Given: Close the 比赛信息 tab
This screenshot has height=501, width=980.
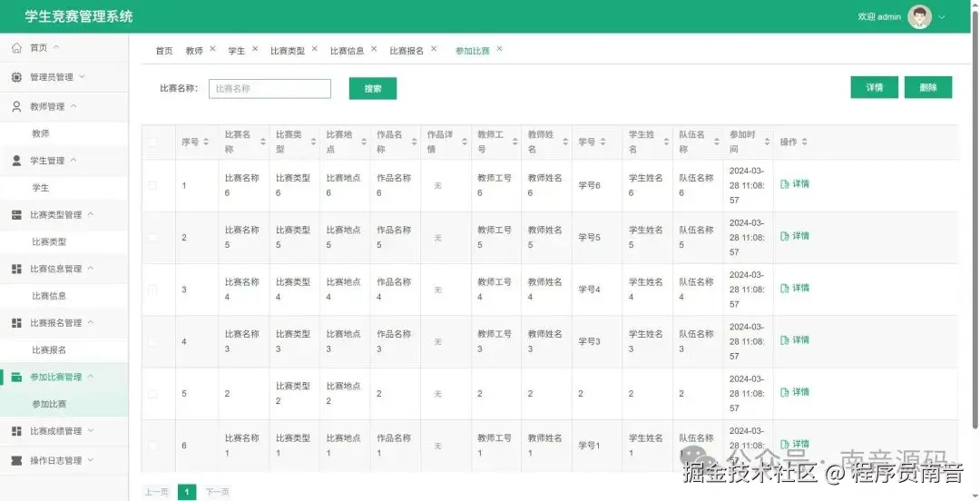Looking at the screenshot, I should click(374, 48).
